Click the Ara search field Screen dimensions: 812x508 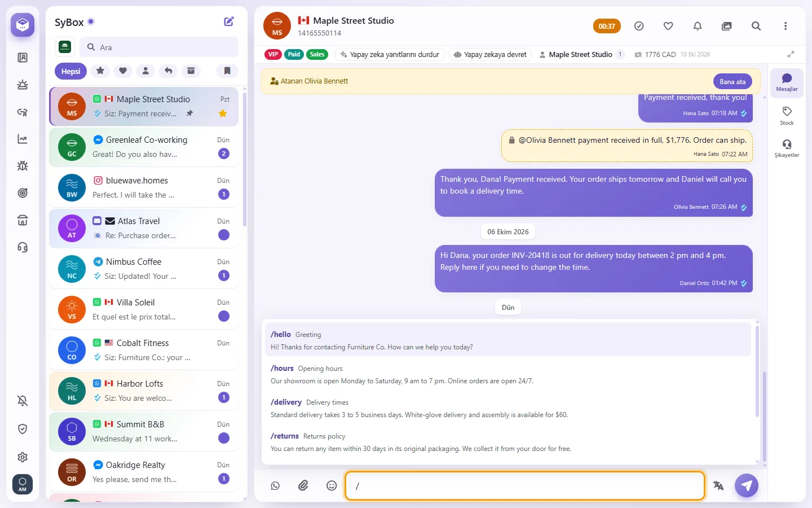coord(159,47)
